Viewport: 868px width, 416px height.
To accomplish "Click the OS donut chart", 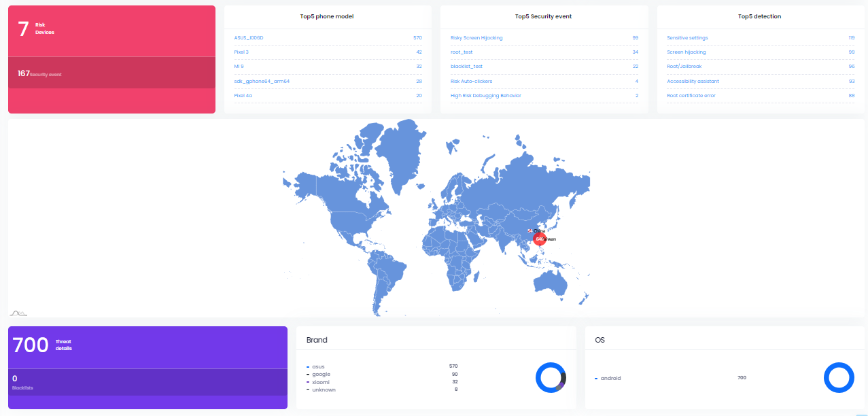I will click(x=839, y=377).
